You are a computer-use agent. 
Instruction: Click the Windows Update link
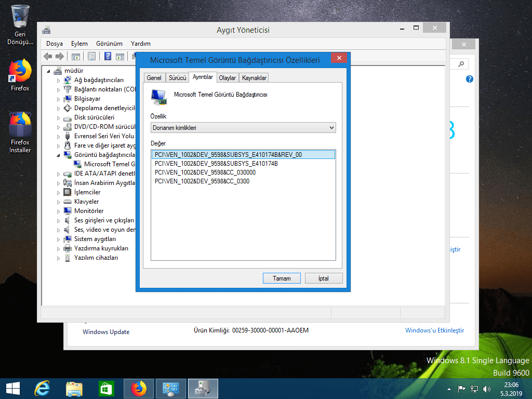coord(106,332)
